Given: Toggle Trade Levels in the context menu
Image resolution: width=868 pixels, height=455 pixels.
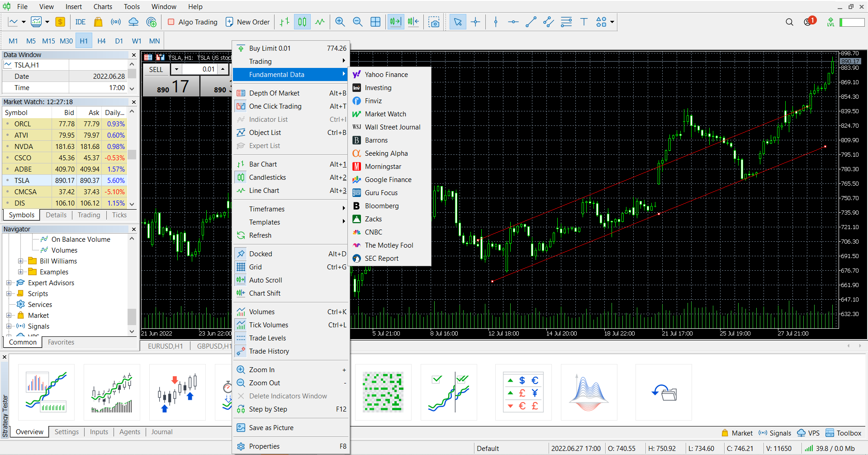Looking at the screenshot, I should [291, 338].
